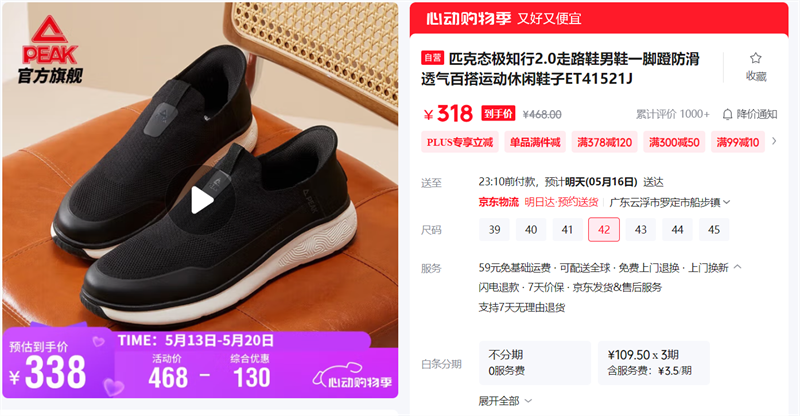Image resolution: width=800 pixels, height=416 pixels.
Task: Click the red 自营 badge
Action: coord(433,58)
